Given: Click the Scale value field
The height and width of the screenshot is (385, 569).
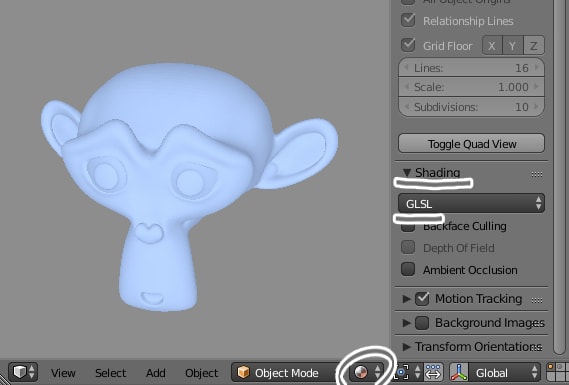Looking at the screenshot, I should (x=471, y=87).
